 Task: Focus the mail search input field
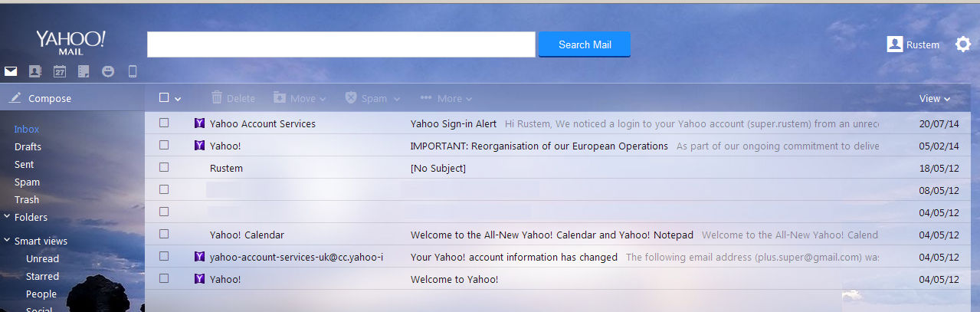tap(341, 44)
